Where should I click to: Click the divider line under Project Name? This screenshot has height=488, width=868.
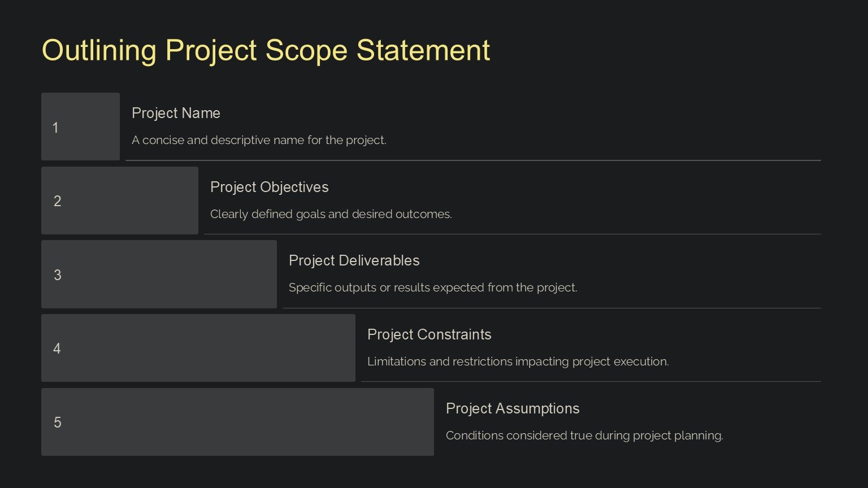point(473,160)
